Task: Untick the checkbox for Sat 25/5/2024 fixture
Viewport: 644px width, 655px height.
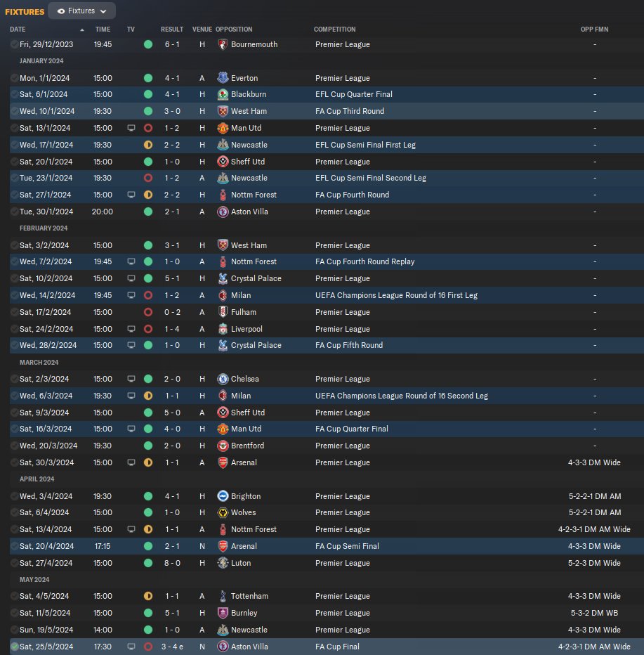Action: click(14, 647)
